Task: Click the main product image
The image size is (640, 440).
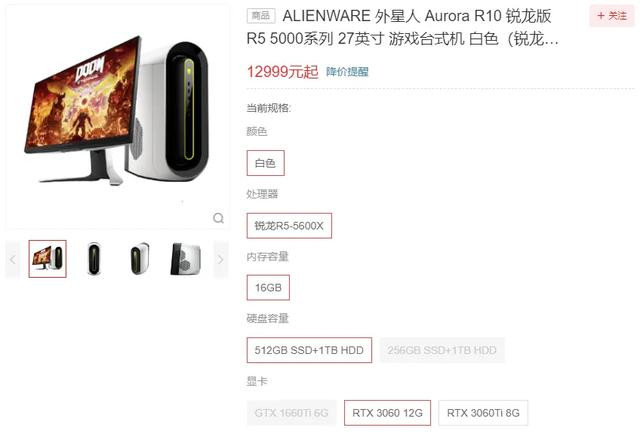Action: click(118, 116)
